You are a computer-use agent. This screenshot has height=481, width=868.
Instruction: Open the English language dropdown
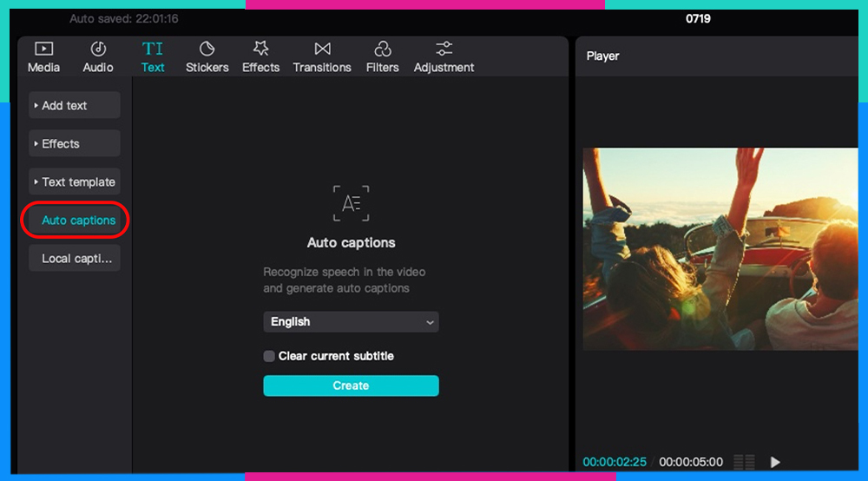(351, 322)
